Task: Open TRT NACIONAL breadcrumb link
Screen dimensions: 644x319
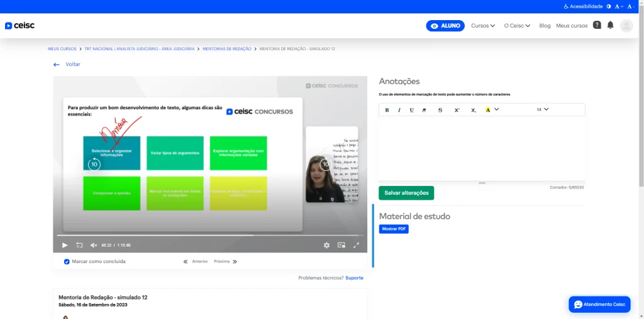Action: [x=140, y=49]
